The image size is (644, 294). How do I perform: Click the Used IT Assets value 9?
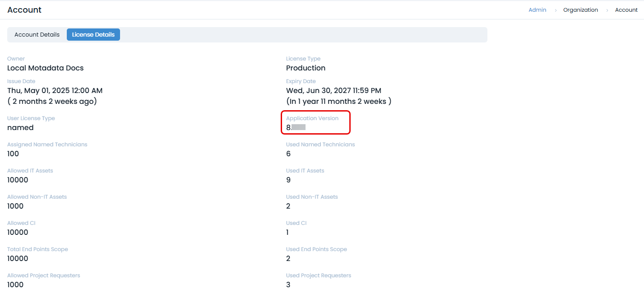tap(288, 180)
